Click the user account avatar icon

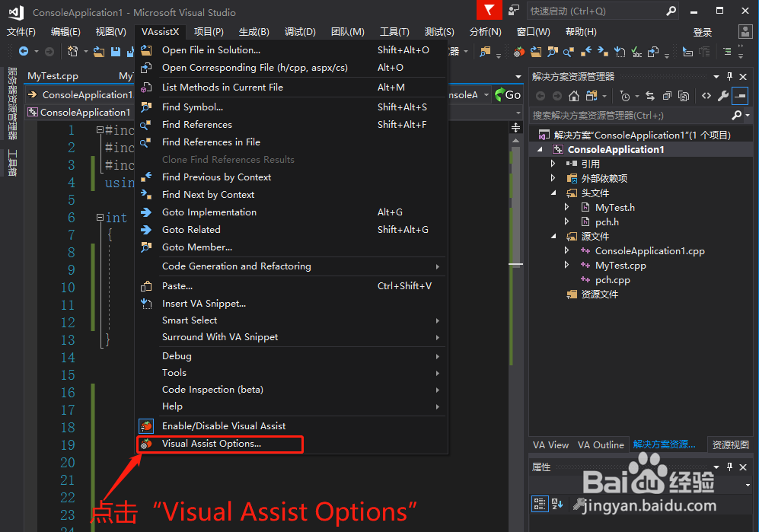pyautogui.click(x=745, y=32)
